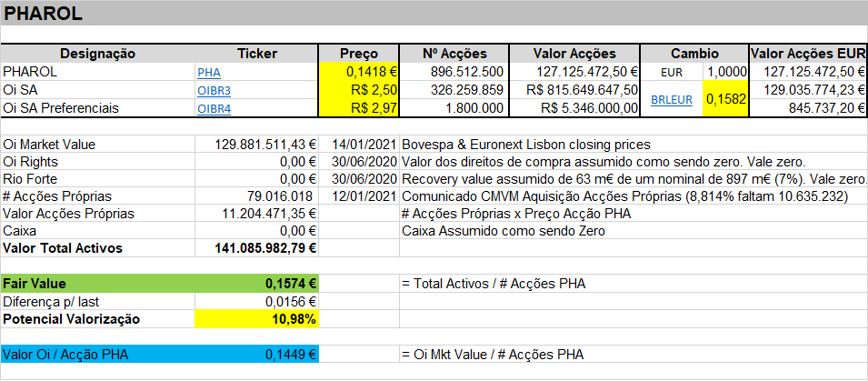Click the Valor Acções EUR header cell
868x381 pixels.
point(808,54)
